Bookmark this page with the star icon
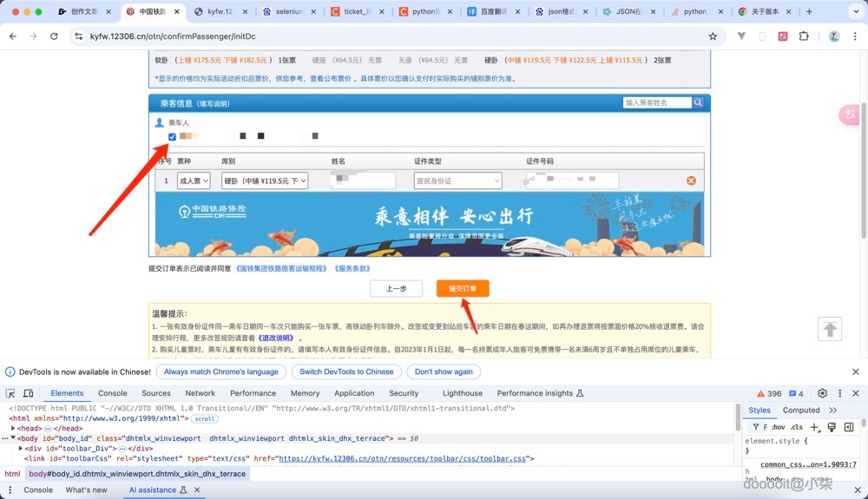The width and height of the screenshot is (868, 499). [713, 36]
